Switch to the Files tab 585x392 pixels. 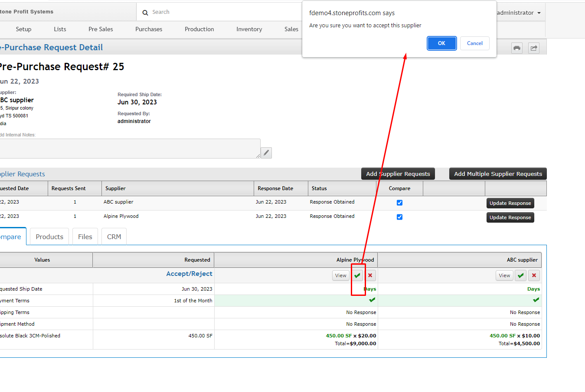click(85, 236)
